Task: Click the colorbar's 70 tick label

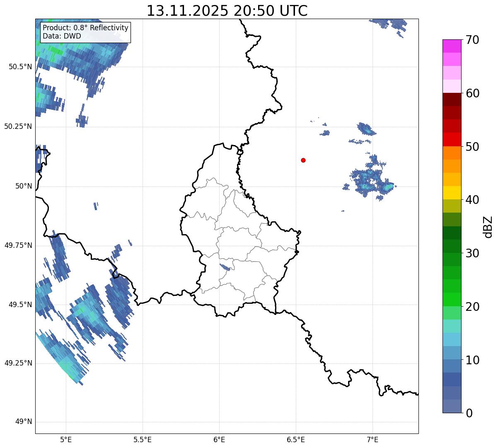Action: coord(472,40)
